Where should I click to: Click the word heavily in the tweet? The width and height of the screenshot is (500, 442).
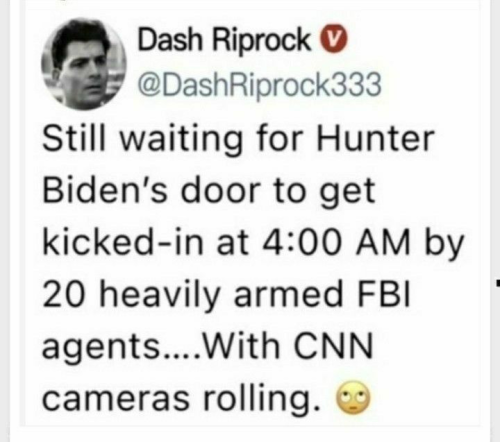(160, 295)
